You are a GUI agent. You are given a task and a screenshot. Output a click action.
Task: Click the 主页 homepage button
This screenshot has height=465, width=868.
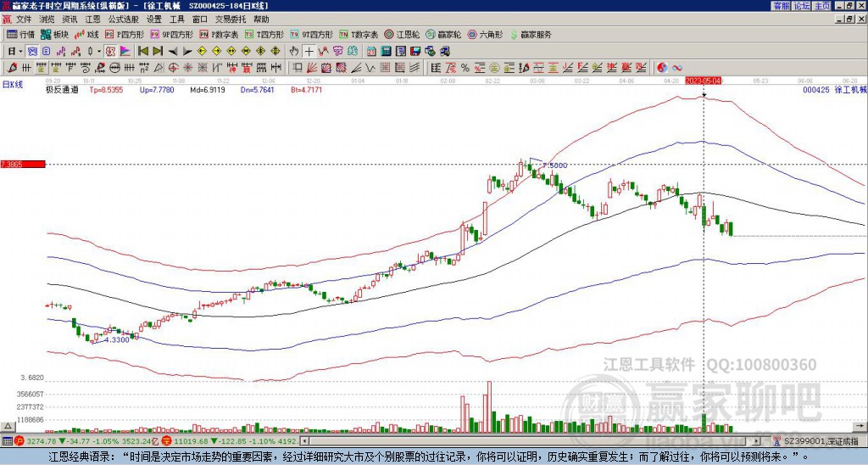[821, 6]
